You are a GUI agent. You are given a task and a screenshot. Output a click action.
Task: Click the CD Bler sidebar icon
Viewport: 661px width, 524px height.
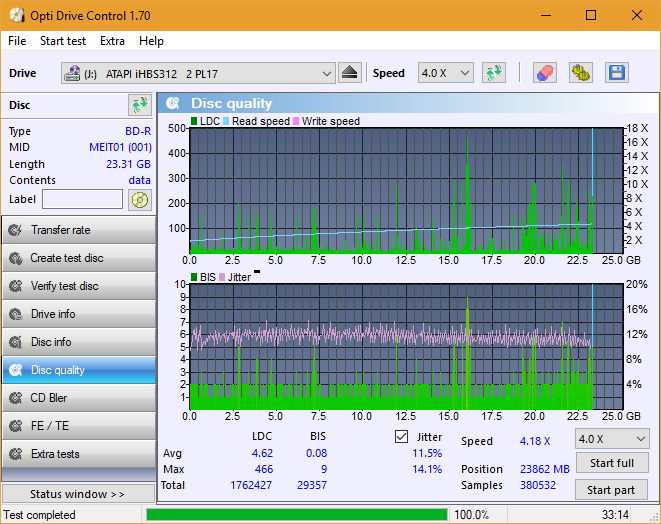coord(16,398)
